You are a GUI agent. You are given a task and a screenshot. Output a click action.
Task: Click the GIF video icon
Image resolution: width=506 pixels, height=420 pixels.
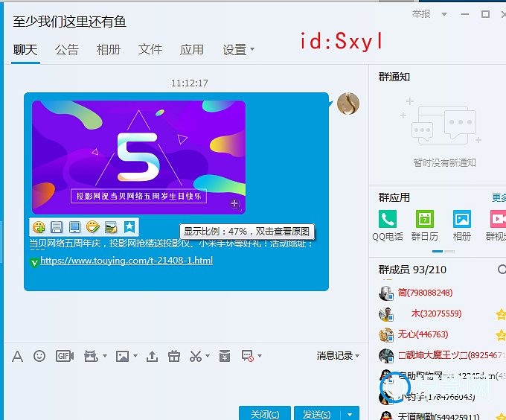pos(65,356)
